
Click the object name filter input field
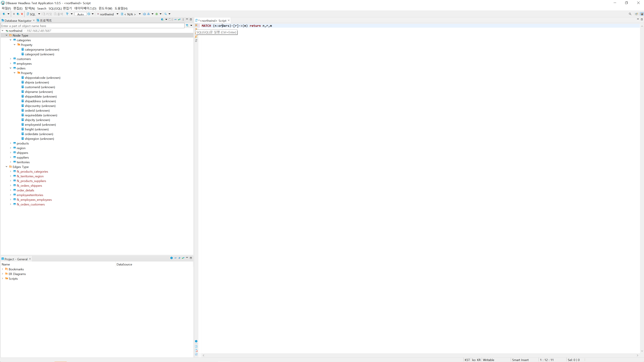93,26
